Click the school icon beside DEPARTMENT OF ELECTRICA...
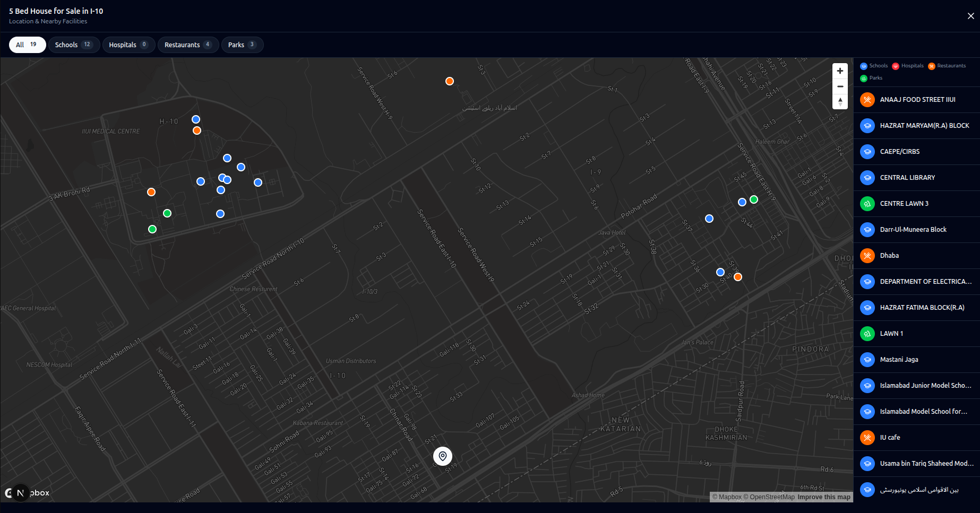 click(867, 282)
